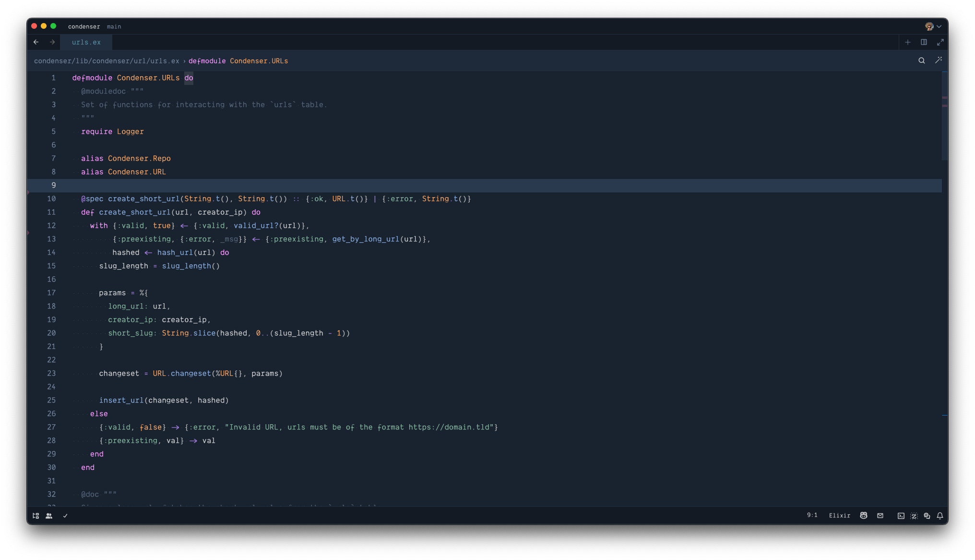Screen dimensions: 975x560
Task: Click the condenser project name in title bar
Action: [x=84, y=26]
